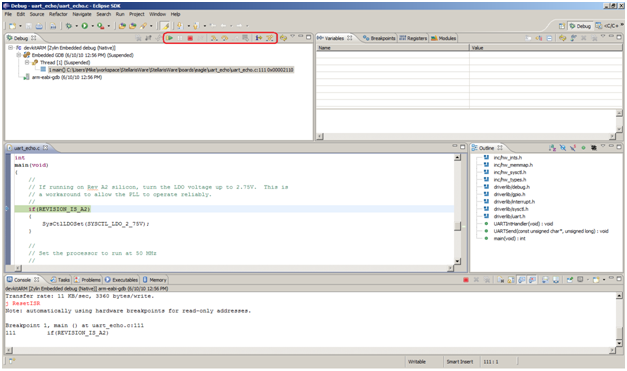Select the Variables tab
Screen dimensions: 627x371
(334, 38)
